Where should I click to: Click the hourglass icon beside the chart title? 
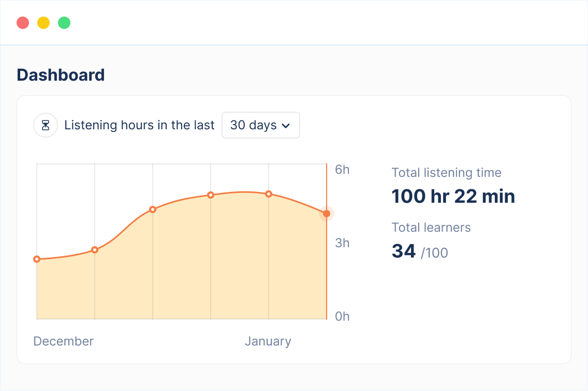pyautogui.click(x=46, y=125)
